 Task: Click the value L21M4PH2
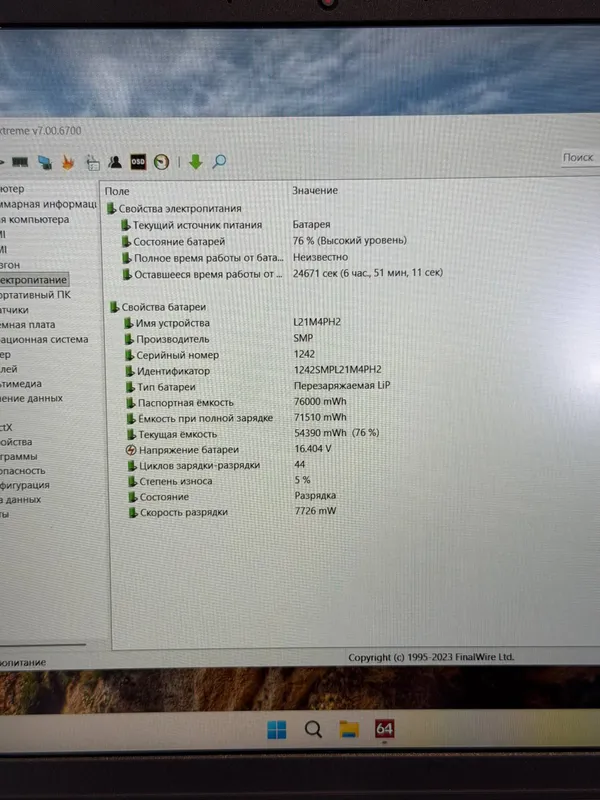pos(317,322)
